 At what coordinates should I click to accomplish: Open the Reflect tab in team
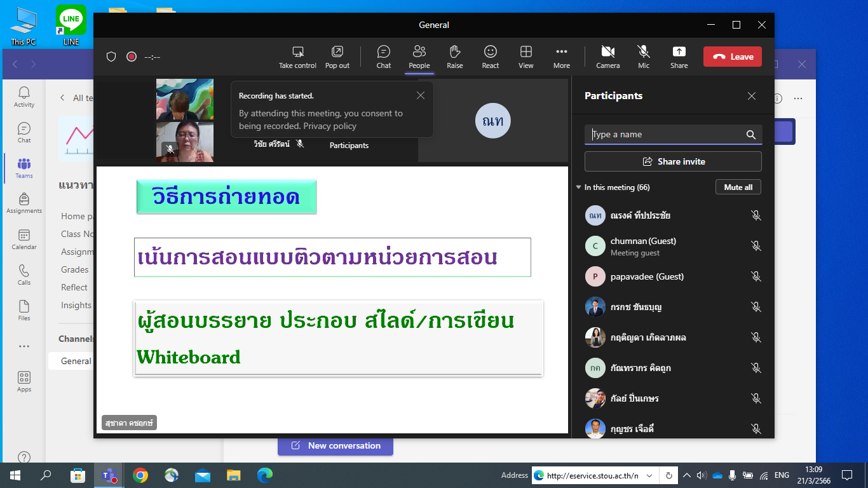click(74, 287)
